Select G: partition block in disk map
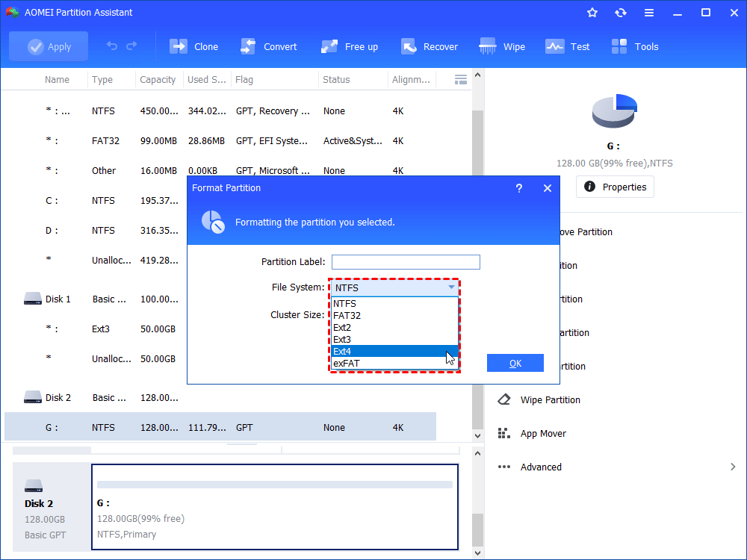This screenshot has height=560, width=747. point(275,507)
